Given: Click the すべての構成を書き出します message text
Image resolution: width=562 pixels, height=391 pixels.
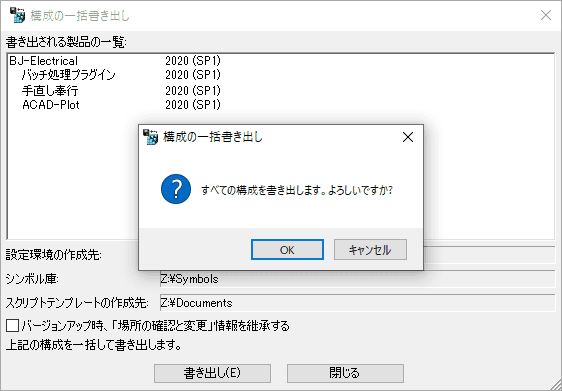Looking at the screenshot, I should coord(297,190).
